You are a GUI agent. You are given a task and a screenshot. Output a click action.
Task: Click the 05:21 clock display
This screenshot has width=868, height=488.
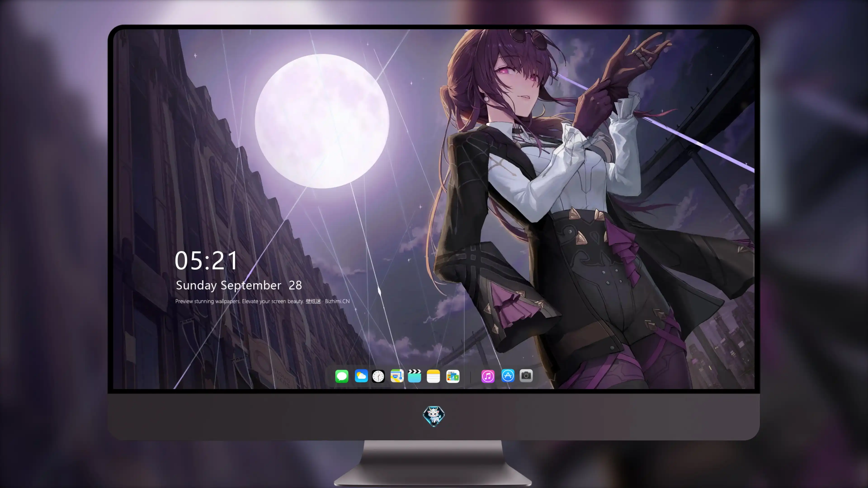(x=206, y=261)
